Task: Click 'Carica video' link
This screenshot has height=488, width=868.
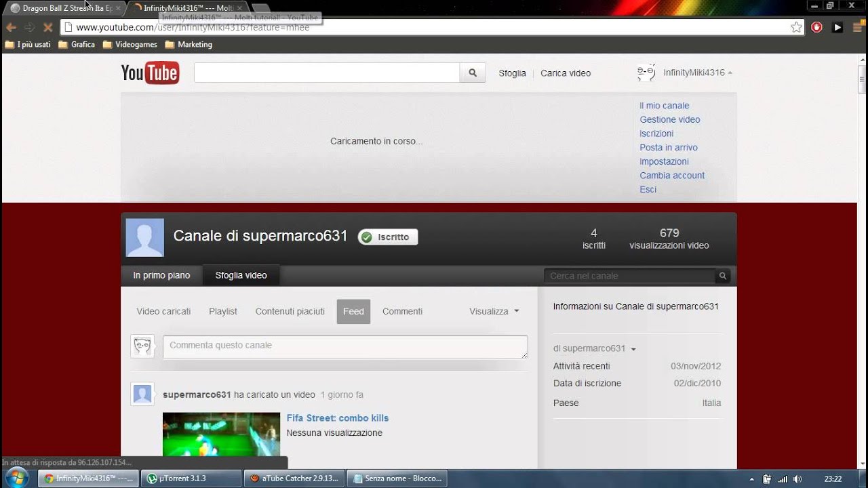Action: point(566,73)
